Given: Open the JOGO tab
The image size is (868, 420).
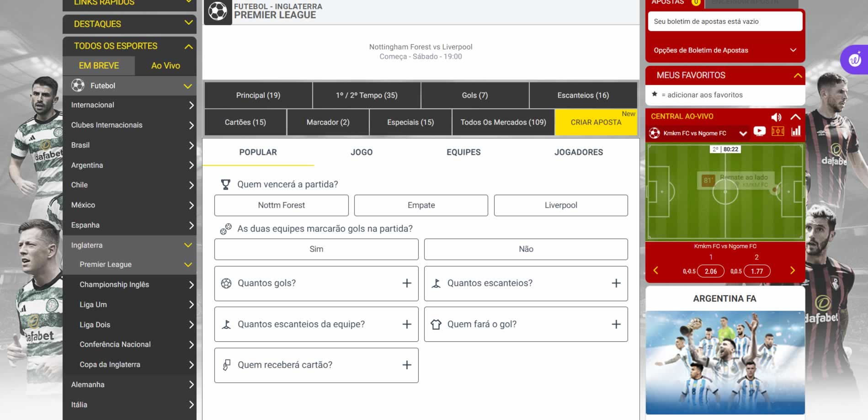Looking at the screenshot, I should (362, 152).
